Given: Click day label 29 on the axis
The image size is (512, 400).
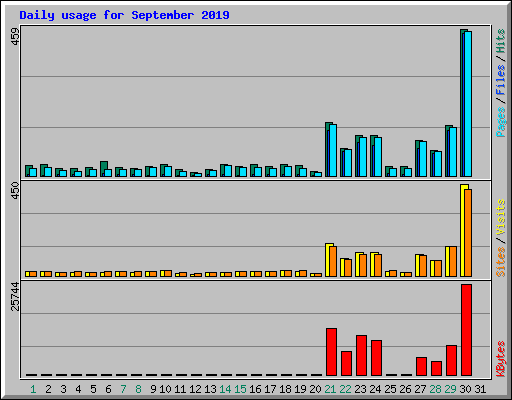Looking at the screenshot, I should click(x=450, y=389).
